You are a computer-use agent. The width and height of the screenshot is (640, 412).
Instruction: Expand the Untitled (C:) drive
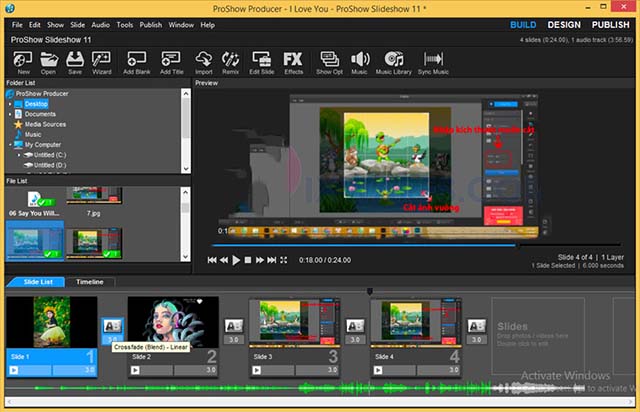pos(19,155)
